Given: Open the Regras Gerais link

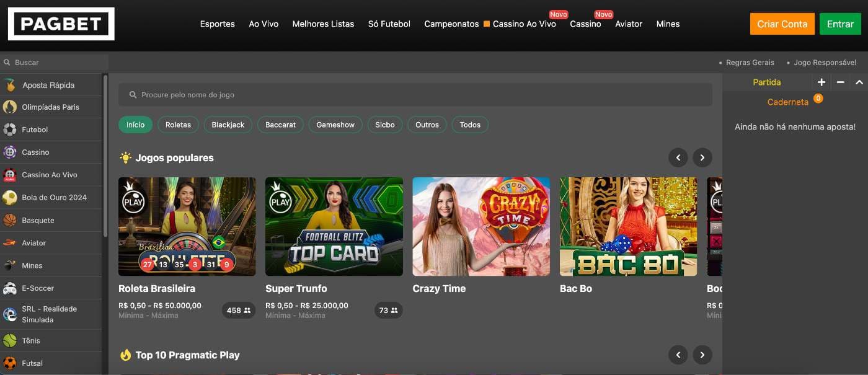Looking at the screenshot, I should [750, 63].
